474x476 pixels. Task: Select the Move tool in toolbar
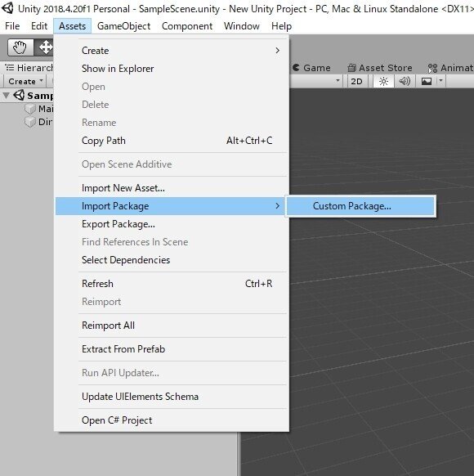point(44,47)
